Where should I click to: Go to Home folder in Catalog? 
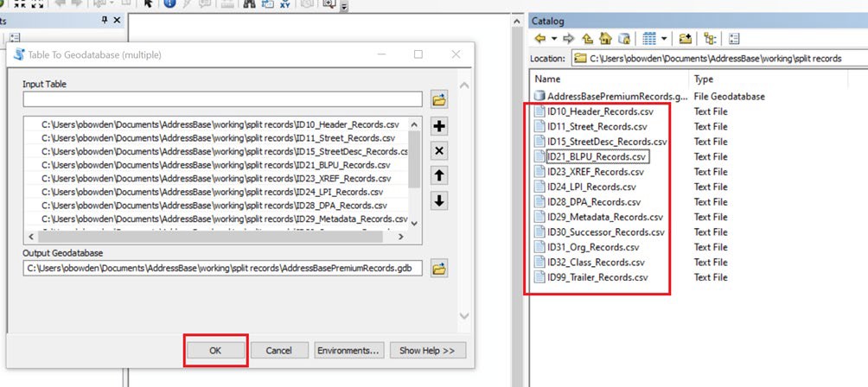coord(605,39)
